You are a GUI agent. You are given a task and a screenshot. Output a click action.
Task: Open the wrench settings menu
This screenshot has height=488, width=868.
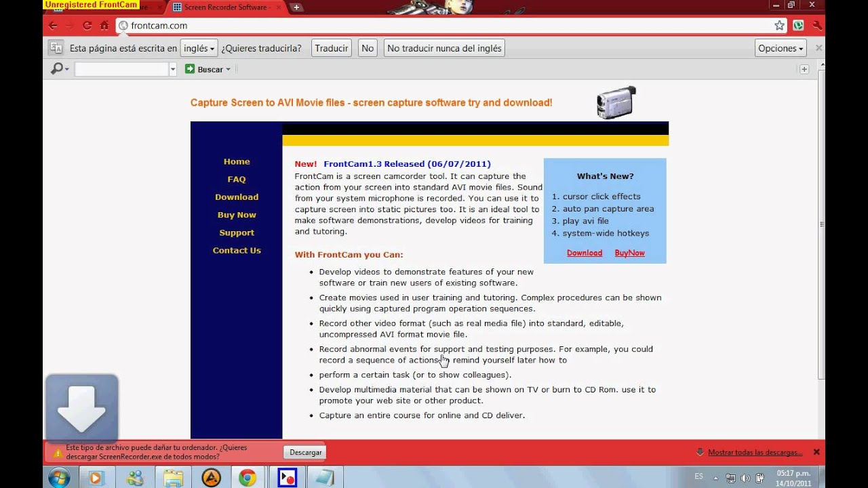pyautogui.click(x=816, y=26)
